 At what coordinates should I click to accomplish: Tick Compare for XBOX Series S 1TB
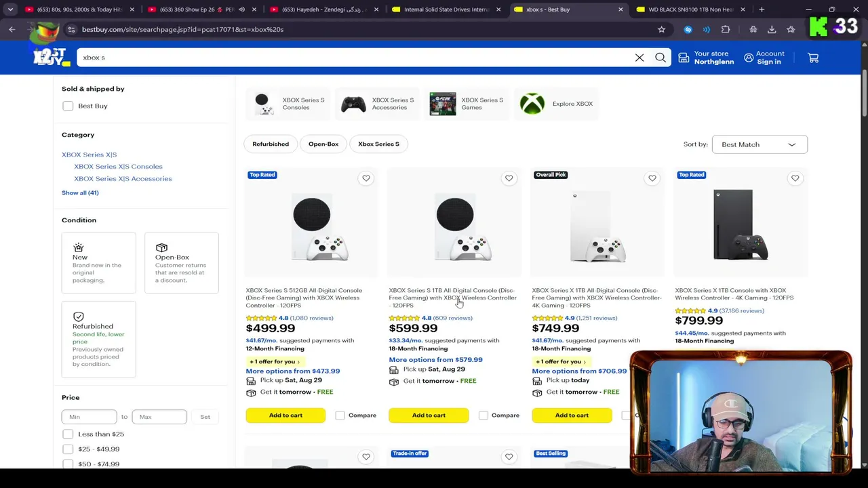point(484,415)
